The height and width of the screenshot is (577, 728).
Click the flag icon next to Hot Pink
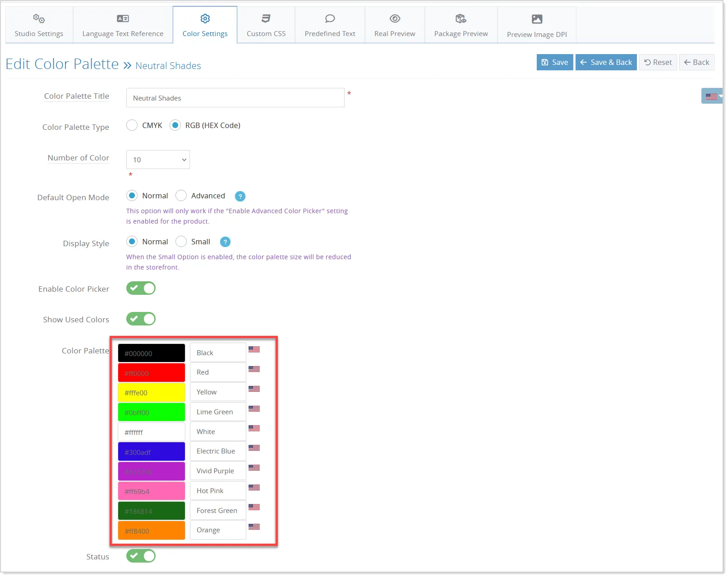tap(254, 487)
